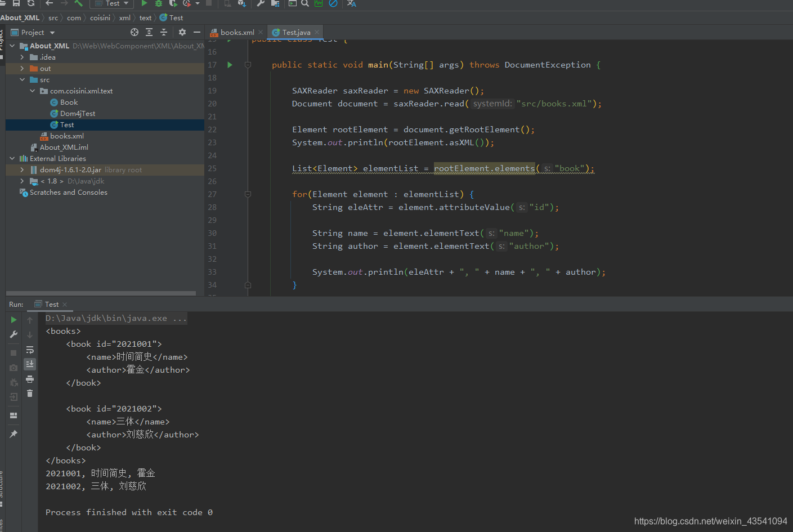Select Dom4jTest in the project tree
The image size is (793, 532).
point(78,113)
